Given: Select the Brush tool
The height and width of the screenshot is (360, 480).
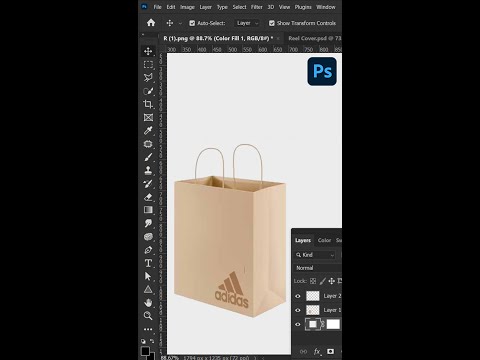Looking at the screenshot, I should coord(148,157).
